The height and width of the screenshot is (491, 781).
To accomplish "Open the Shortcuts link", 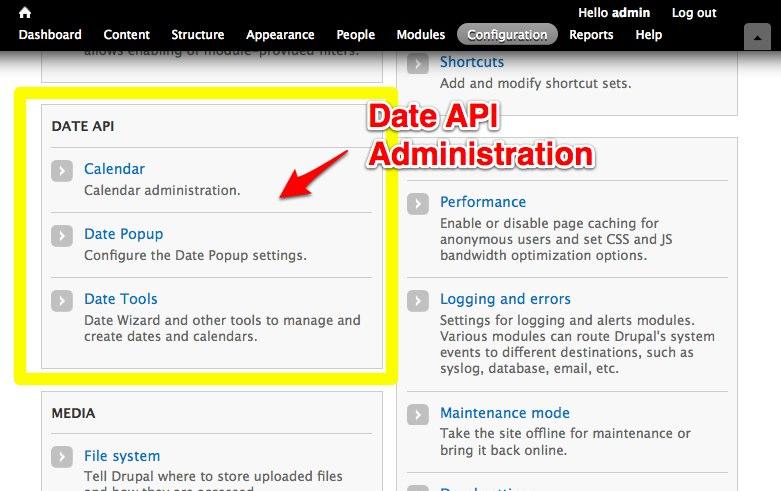I will pos(472,62).
